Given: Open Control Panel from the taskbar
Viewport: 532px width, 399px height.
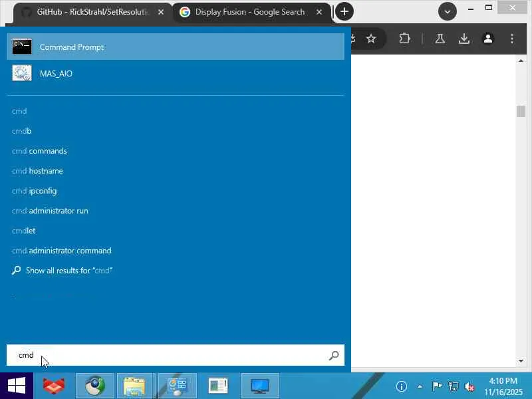Looking at the screenshot, I should click(177, 386).
